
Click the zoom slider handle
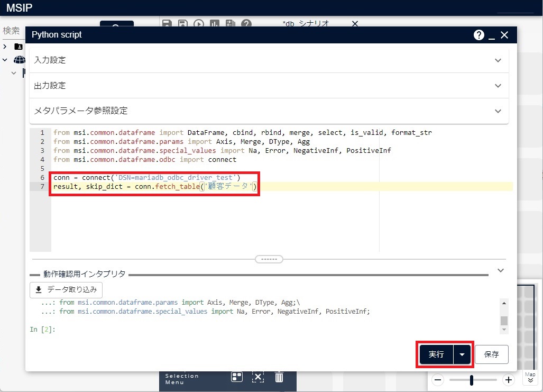[x=471, y=380]
